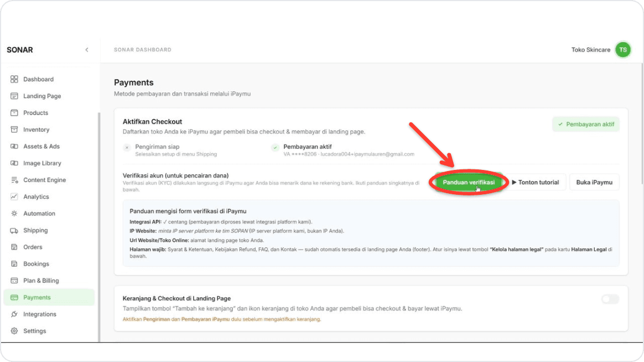Click the VA number and email text

click(x=349, y=154)
